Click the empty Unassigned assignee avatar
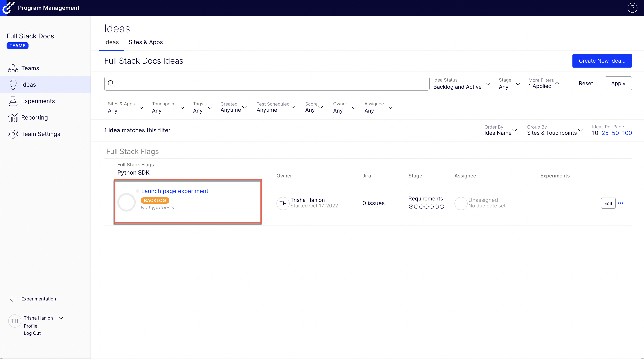 point(461,203)
